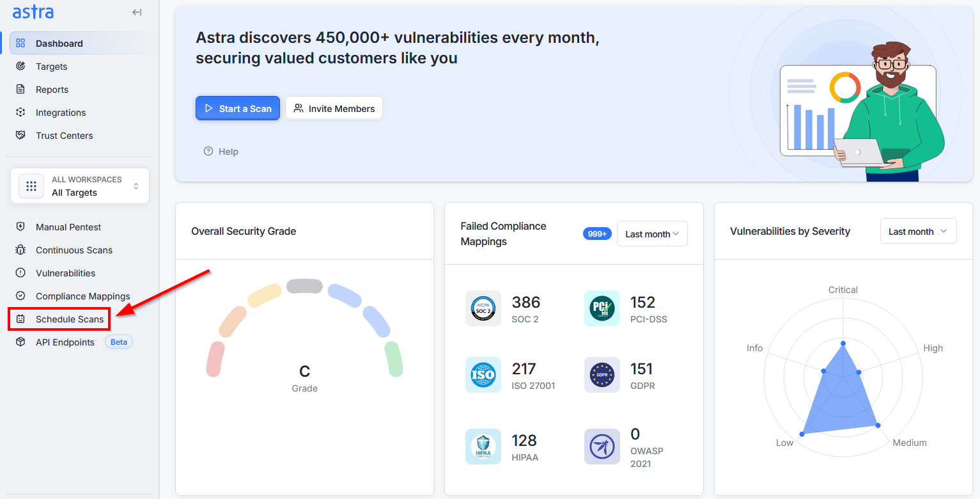Screen dimensions: 980x499
Task: Click the Overall Security Grade heading
Action: pyautogui.click(x=244, y=231)
